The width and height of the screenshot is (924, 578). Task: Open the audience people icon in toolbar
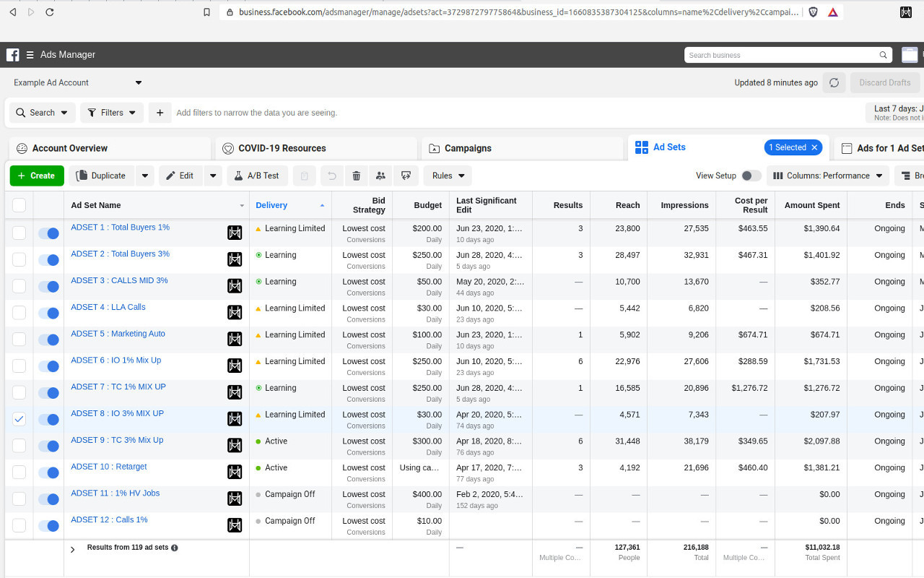coord(380,176)
